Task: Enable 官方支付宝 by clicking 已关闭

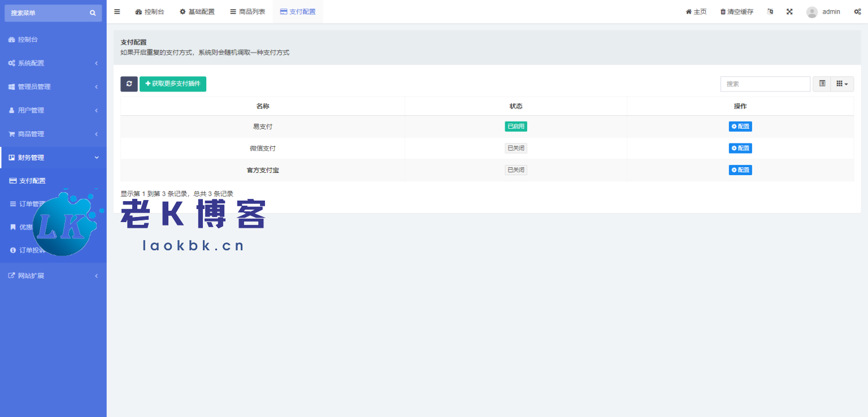Action: pyautogui.click(x=515, y=170)
